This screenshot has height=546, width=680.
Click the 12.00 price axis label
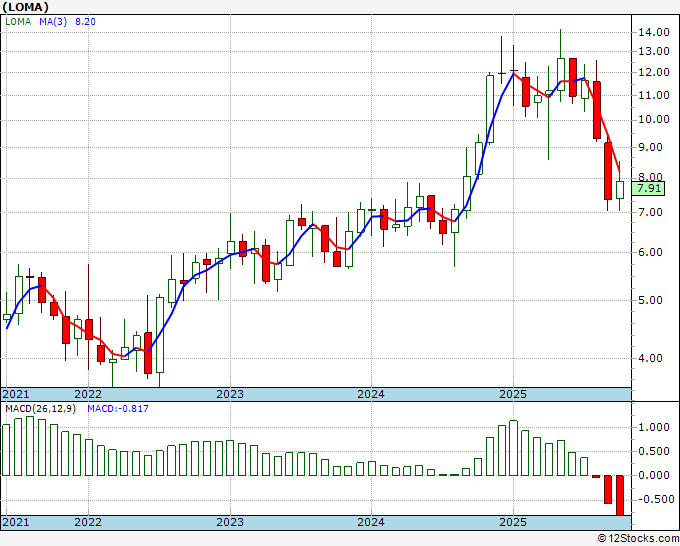tap(654, 72)
